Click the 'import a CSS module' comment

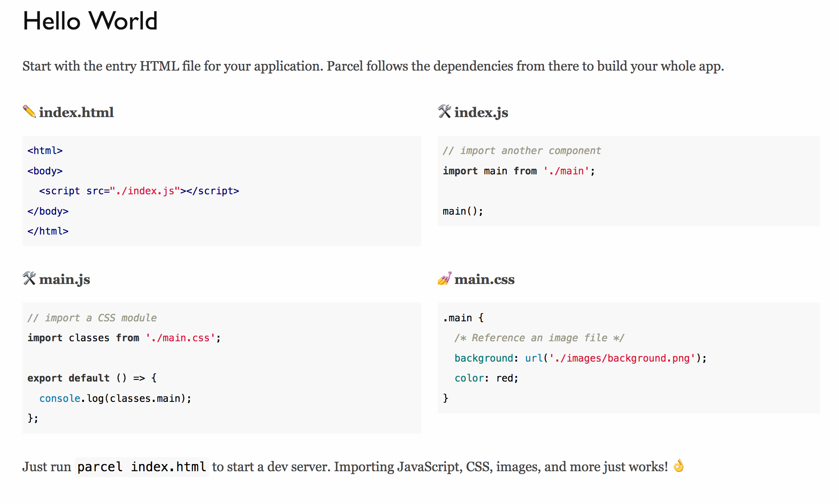[x=92, y=318]
